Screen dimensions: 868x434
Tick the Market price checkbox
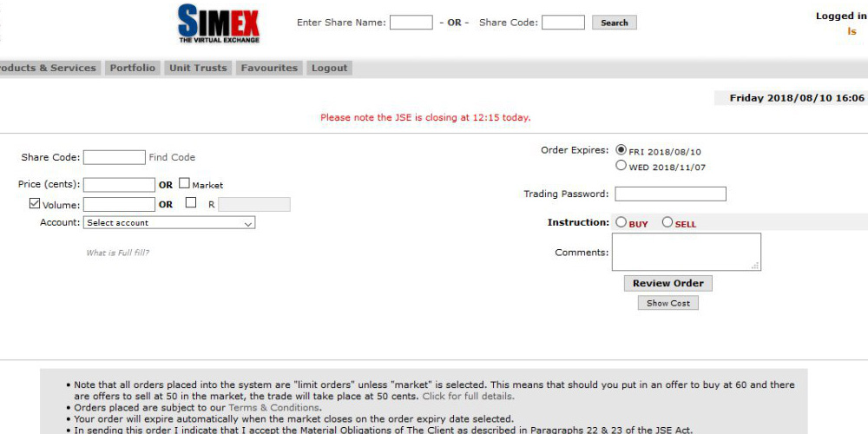[184, 183]
